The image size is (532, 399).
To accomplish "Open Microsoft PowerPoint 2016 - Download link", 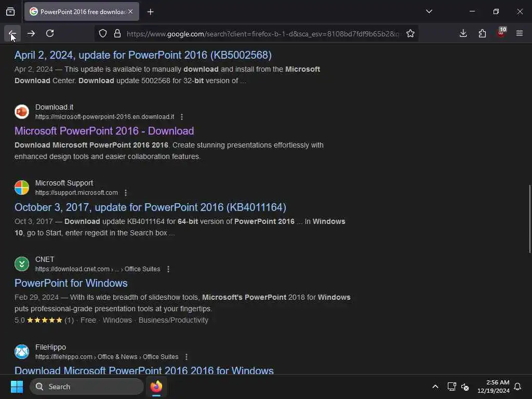I will pos(104,131).
